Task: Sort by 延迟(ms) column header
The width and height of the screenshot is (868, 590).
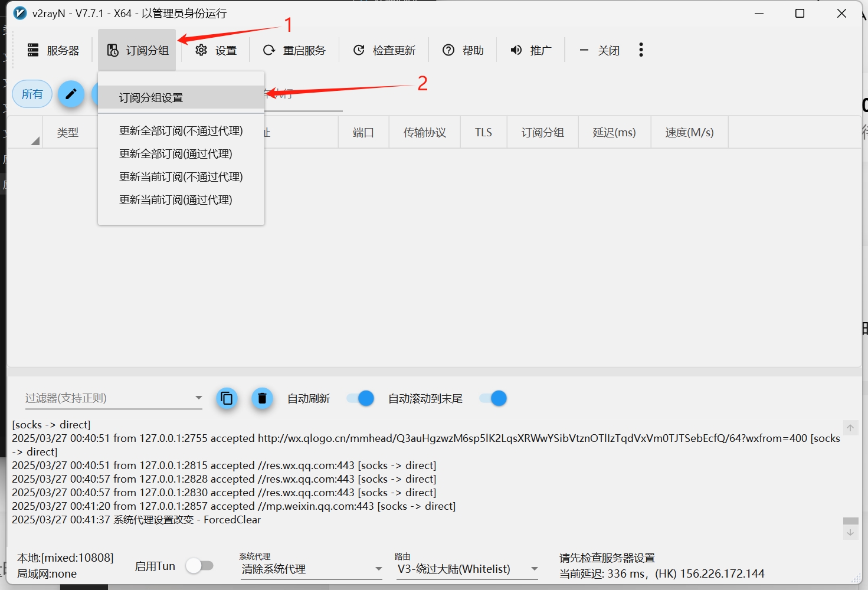Action: 614,133
